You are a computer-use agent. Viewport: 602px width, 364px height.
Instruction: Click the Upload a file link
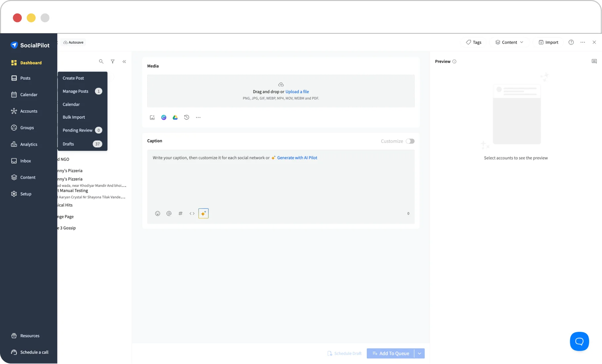[x=297, y=92]
